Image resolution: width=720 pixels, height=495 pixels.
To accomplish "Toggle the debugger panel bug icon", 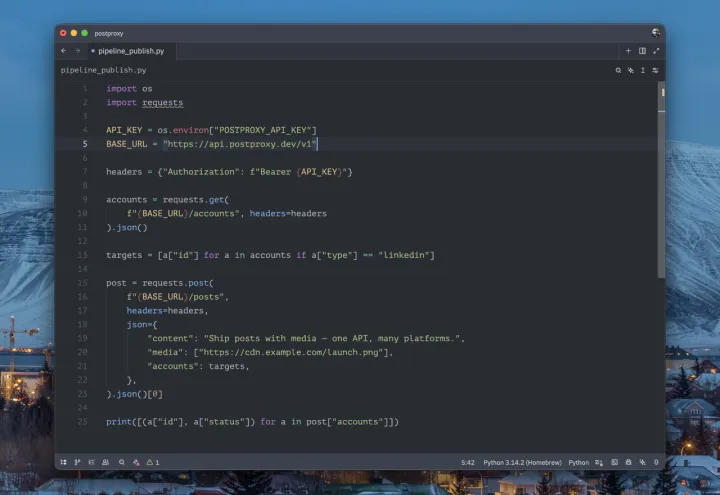I will (x=629, y=462).
